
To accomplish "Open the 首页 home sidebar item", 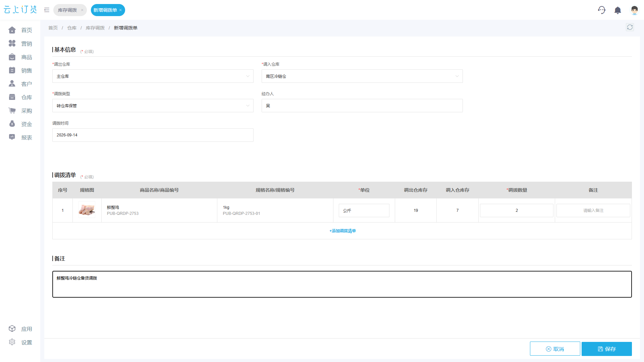I will 20,30.
